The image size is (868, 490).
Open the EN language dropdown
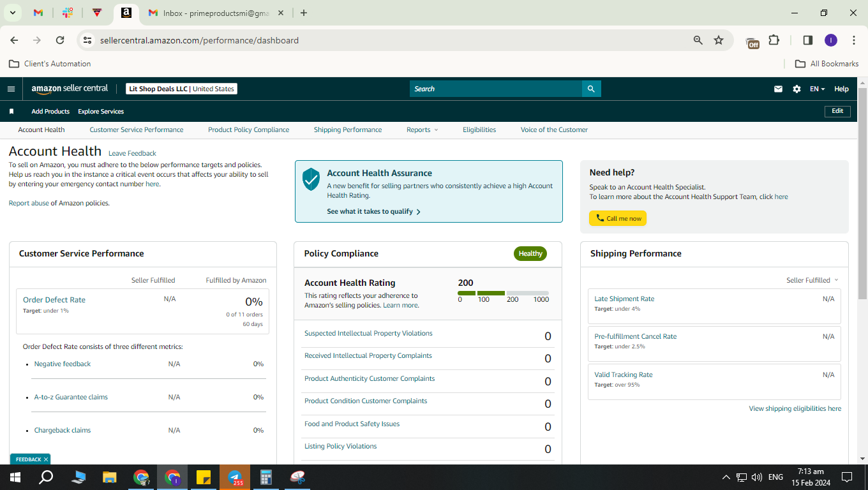tap(817, 89)
